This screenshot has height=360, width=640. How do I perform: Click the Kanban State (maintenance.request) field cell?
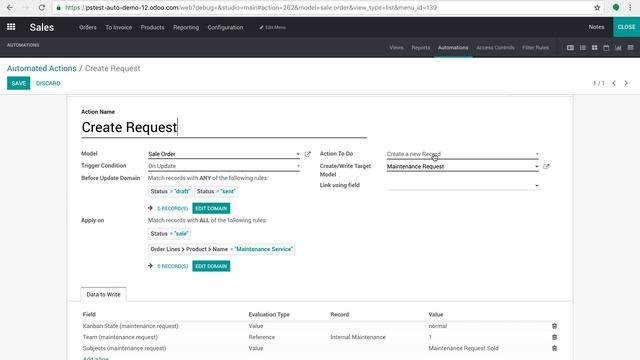[x=131, y=326]
